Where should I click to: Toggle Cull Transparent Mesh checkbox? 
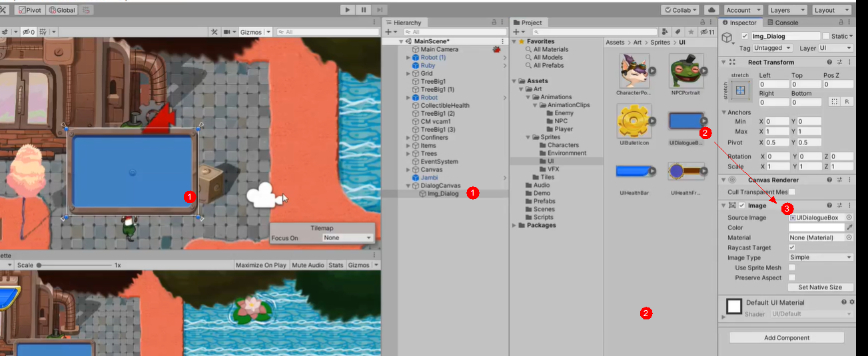792,192
